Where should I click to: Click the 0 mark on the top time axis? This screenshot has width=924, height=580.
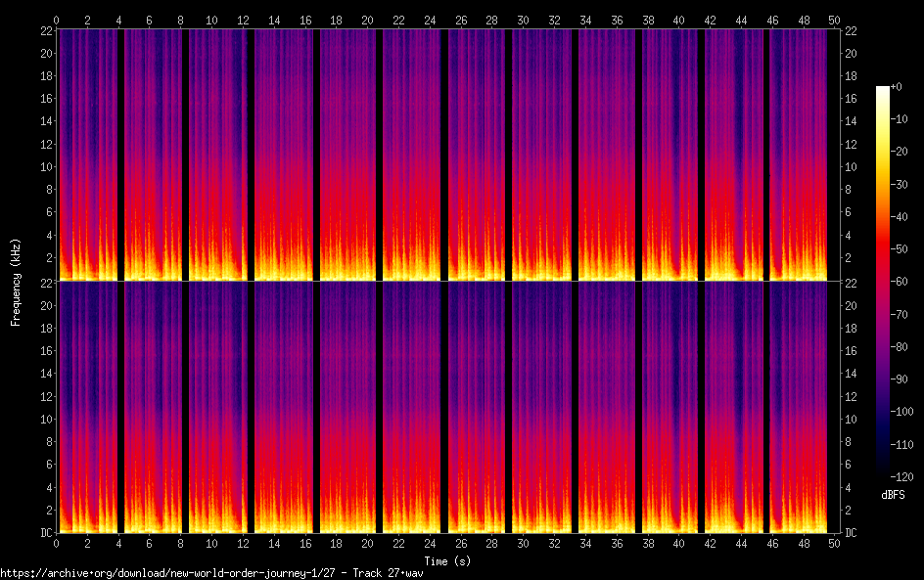57,20
